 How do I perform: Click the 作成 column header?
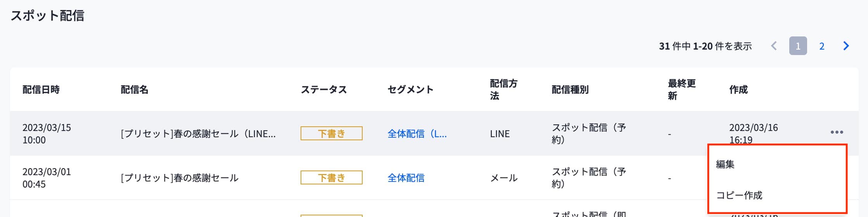(738, 90)
